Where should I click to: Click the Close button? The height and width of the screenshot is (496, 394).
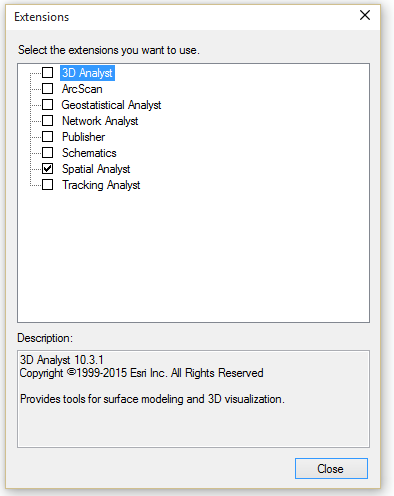(x=331, y=468)
